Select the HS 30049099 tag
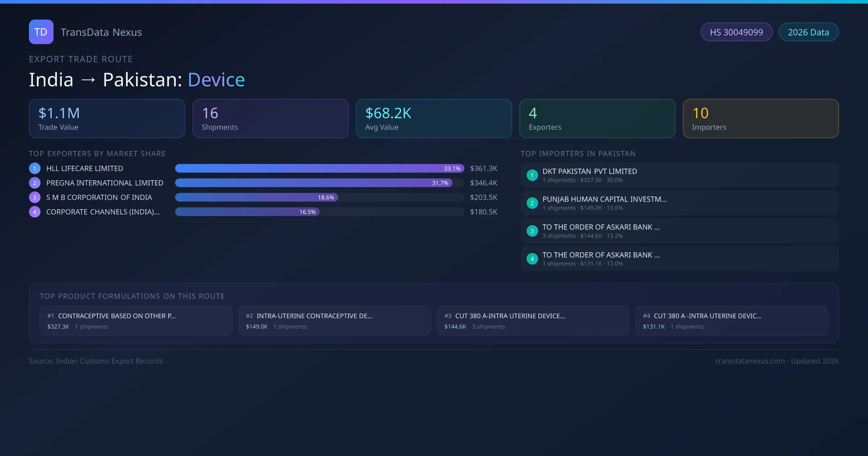The height and width of the screenshot is (456, 868). 736,32
